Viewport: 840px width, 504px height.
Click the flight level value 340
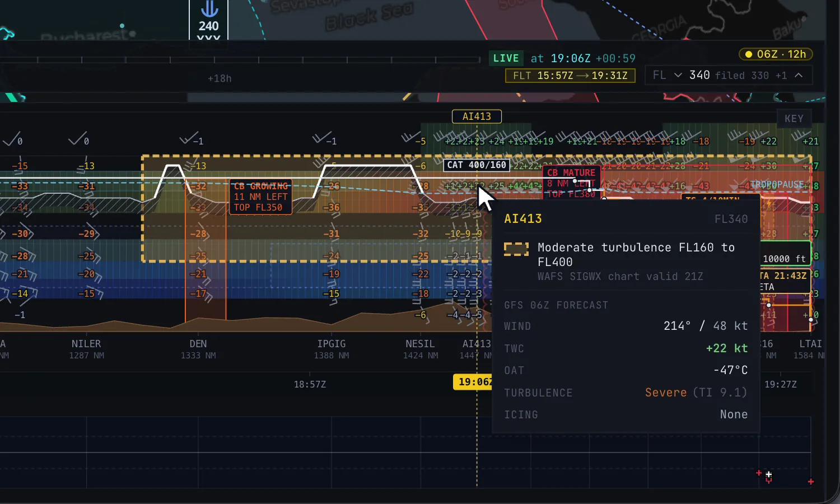pyautogui.click(x=699, y=75)
